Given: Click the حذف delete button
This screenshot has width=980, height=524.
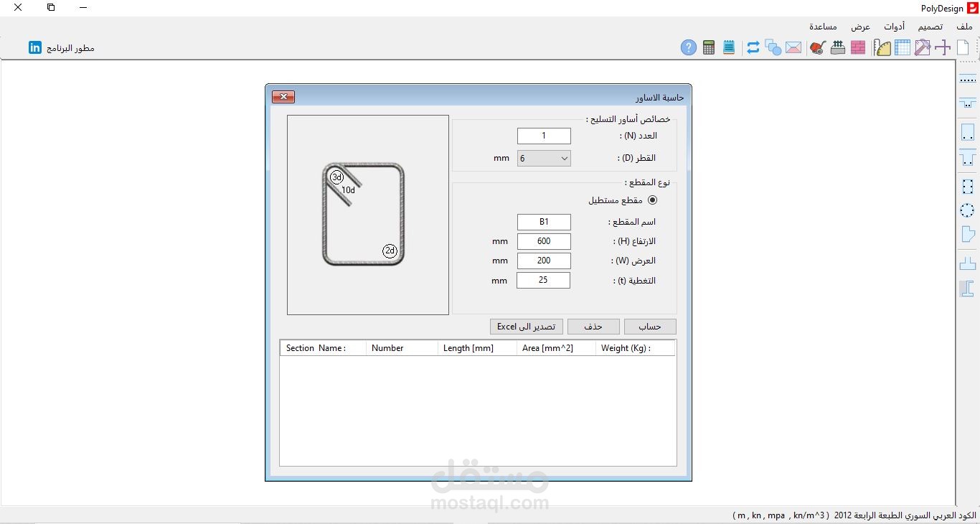Looking at the screenshot, I should click(593, 327).
